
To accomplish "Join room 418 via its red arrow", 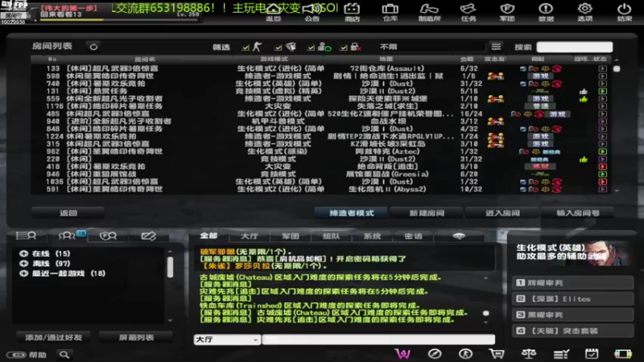I will click(x=602, y=167).
